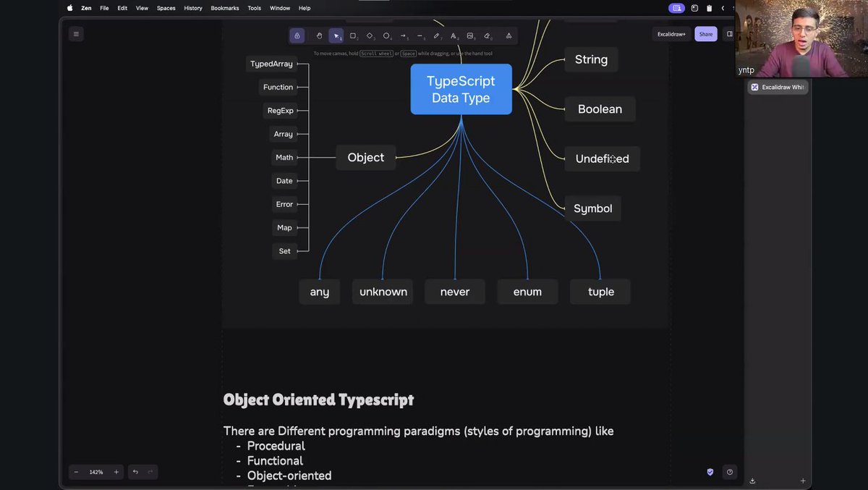Open the Tools menu
Screen dimensions: 868x490
(x=254, y=8)
